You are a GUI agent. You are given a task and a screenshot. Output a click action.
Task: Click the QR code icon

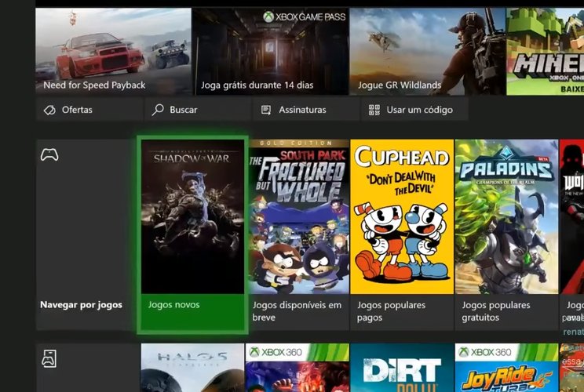374,110
